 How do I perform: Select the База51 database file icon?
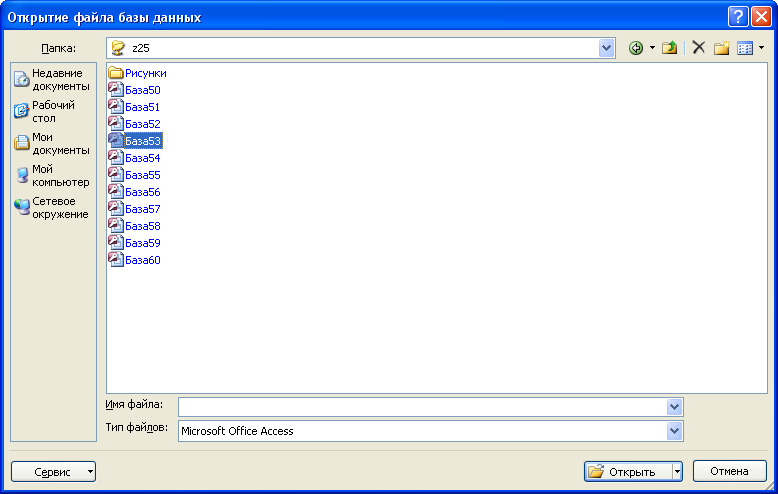tap(116, 107)
